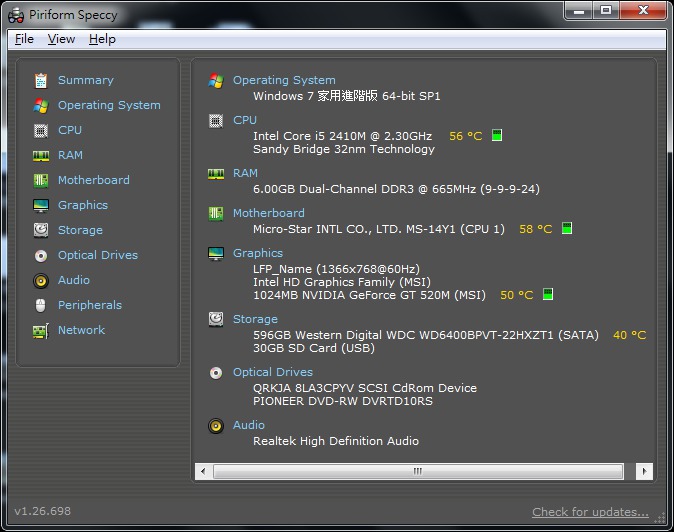Click the Summary clipboard icon in sidebar

coord(41,80)
